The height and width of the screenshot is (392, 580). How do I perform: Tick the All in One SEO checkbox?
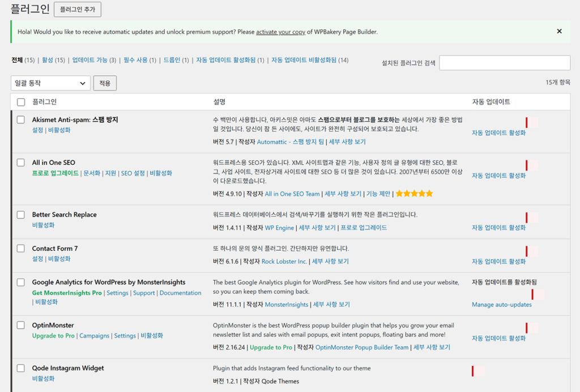(21, 163)
